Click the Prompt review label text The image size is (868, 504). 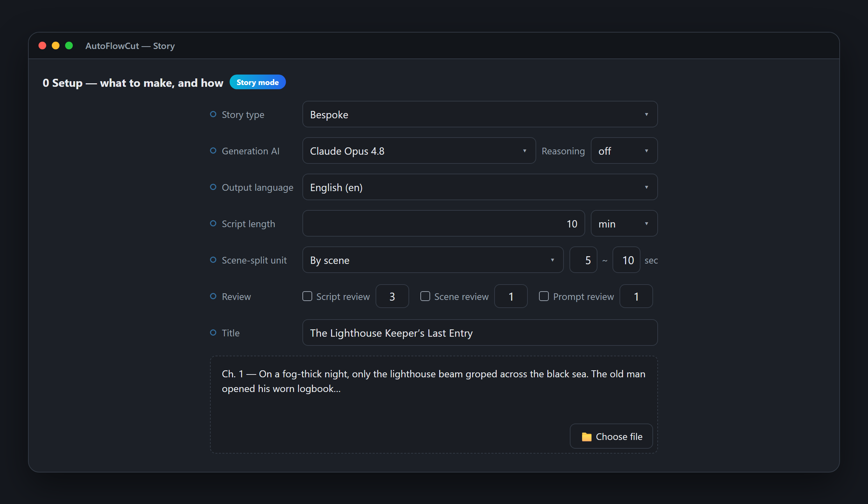583,296
